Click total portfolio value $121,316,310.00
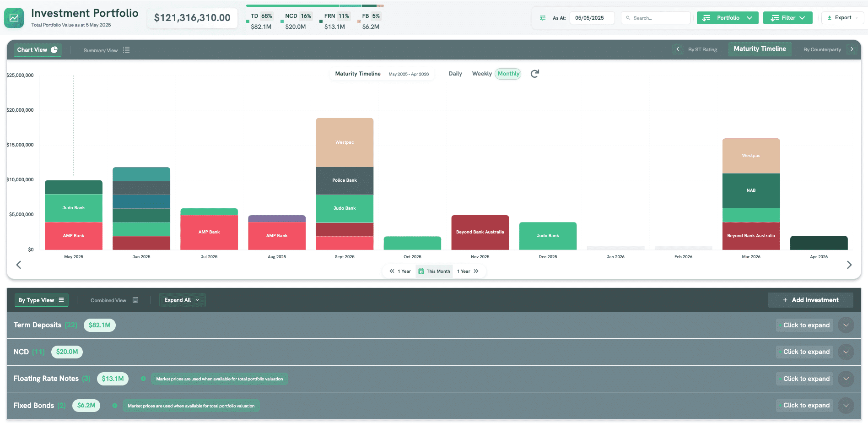The height and width of the screenshot is (423, 868). 192,18
